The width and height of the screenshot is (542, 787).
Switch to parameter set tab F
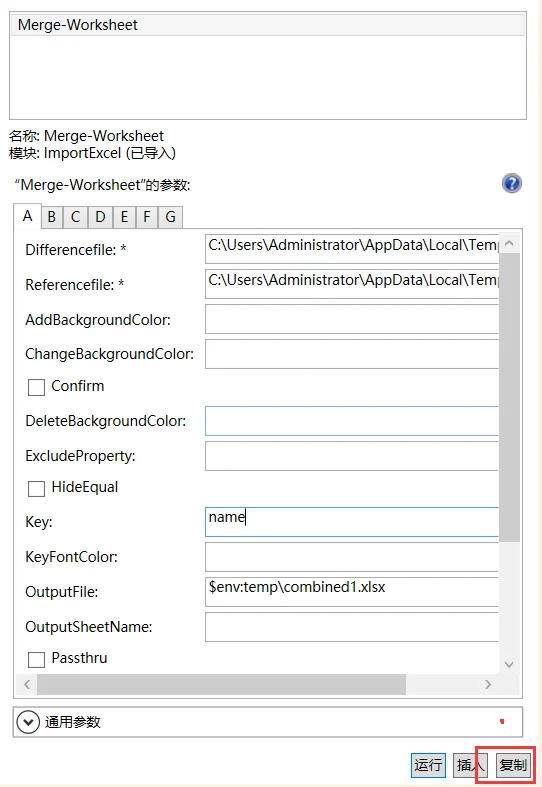point(147,217)
